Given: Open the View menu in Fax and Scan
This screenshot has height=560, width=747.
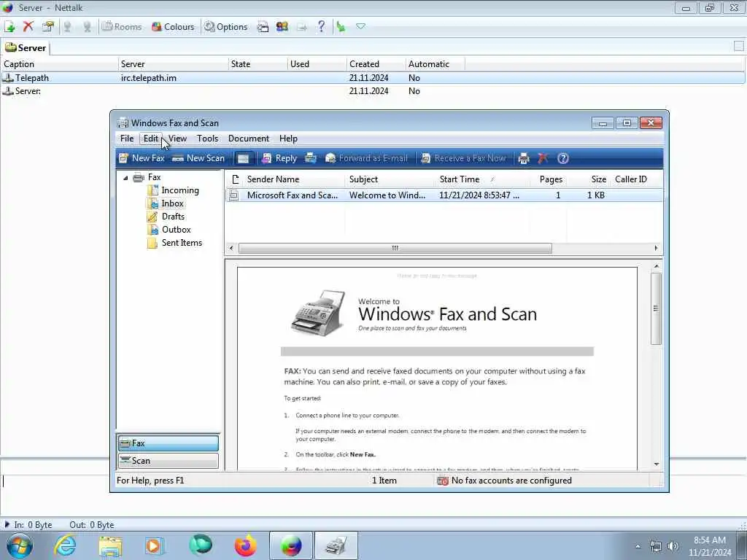Looking at the screenshot, I should (177, 139).
